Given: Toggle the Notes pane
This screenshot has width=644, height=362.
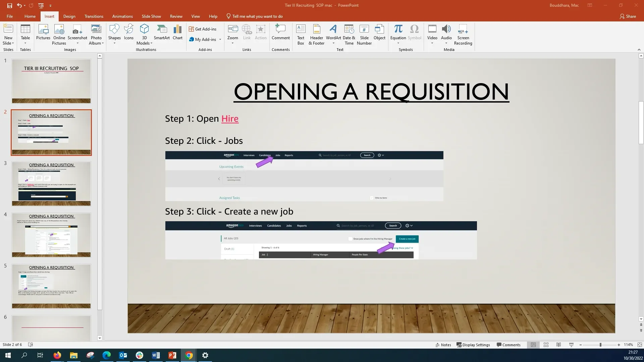Looking at the screenshot, I should click(443, 345).
